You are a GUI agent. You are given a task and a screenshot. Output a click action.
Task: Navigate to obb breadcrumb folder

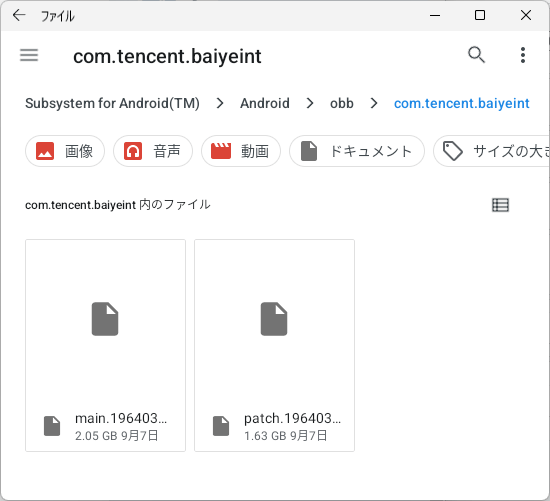[x=342, y=103]
